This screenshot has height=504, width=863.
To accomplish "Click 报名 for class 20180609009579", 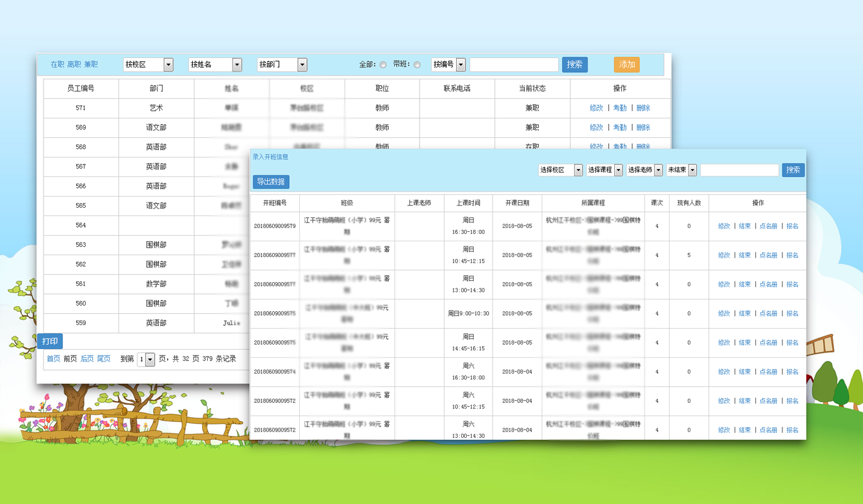I will coord(792,226).
